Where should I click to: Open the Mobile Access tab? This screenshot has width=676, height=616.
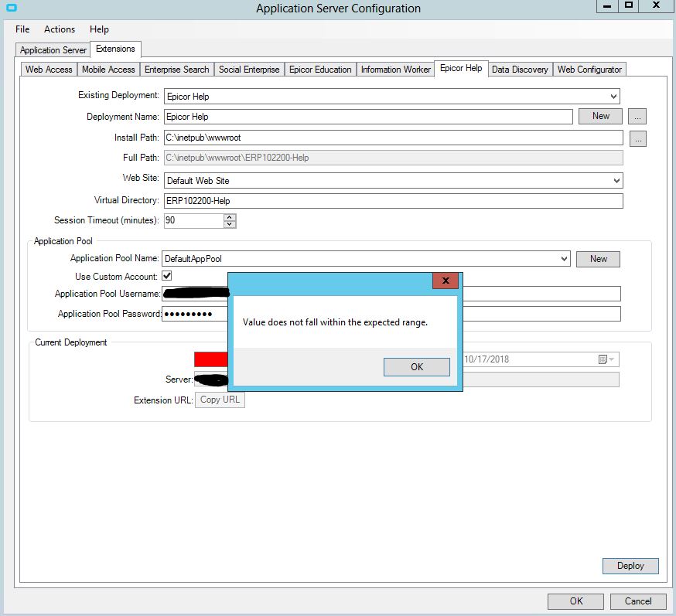(108, 70)
